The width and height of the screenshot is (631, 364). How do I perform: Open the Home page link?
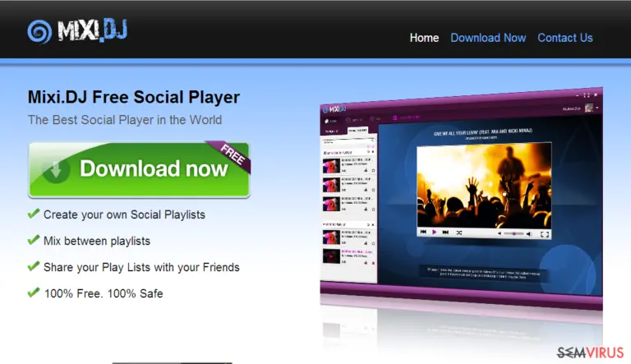pyautogui.click(x=424, y=38)
